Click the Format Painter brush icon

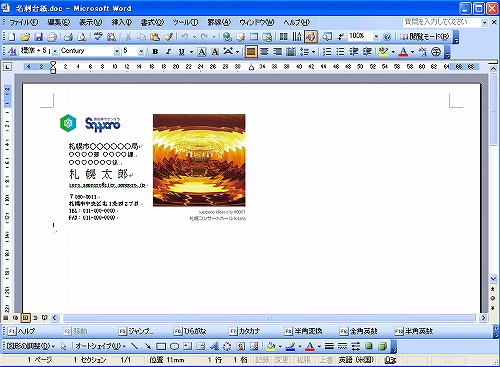169,37
